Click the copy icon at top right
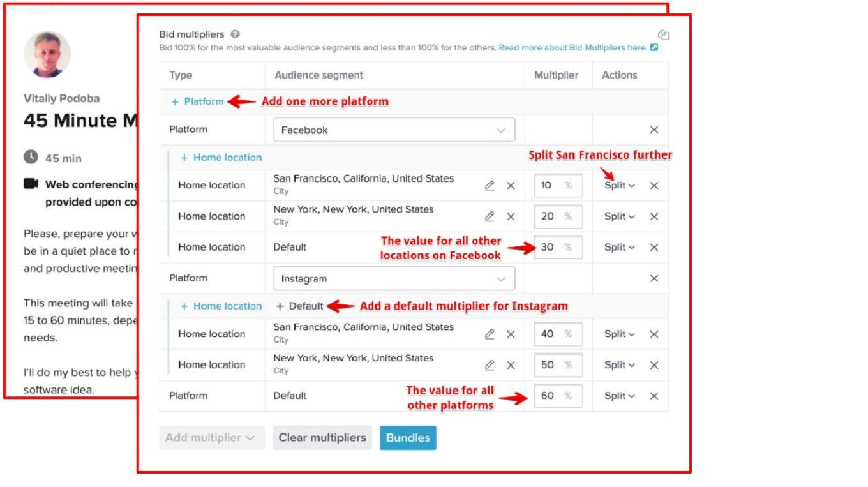 (x=663, y=35)
